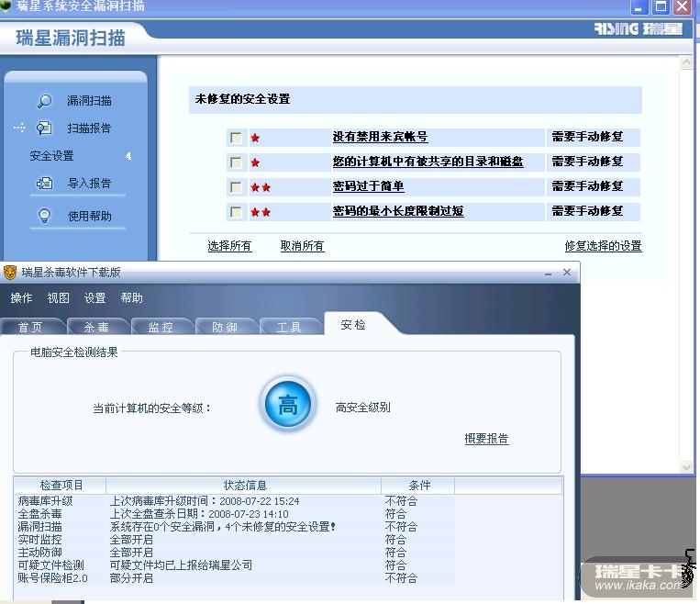Open the 没有禁用来宾帐号 link
The height and width of the screenshot is (604, 700).
point(381,137)
